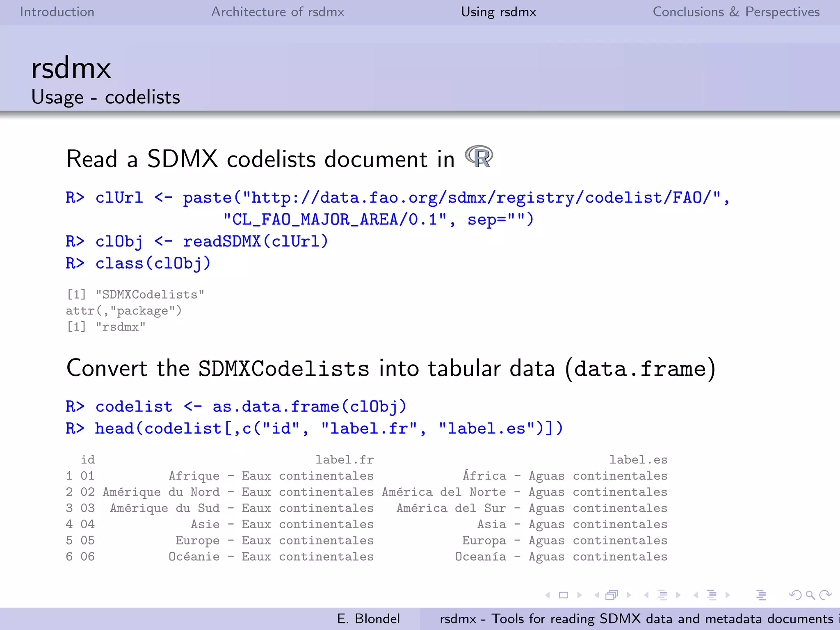Open the Using rsdmx section

(x=498, y=11)
